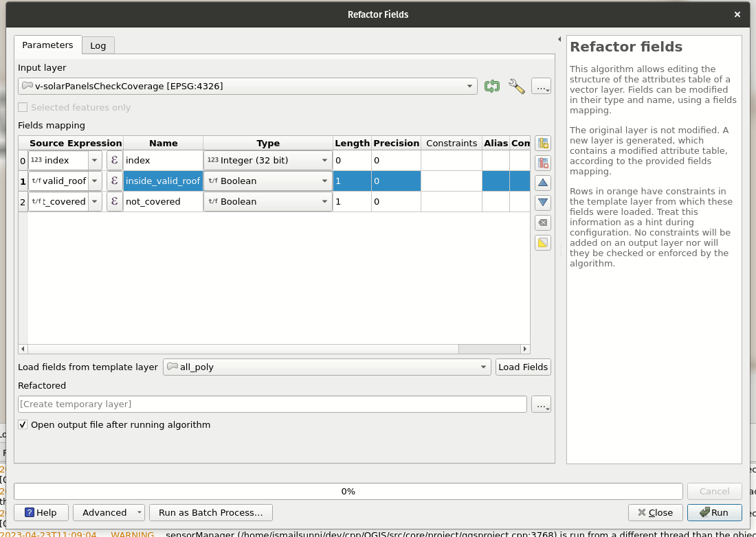Click the iterate over features icon
Viewport: 756px width, 537px height.
click(491, 86)
